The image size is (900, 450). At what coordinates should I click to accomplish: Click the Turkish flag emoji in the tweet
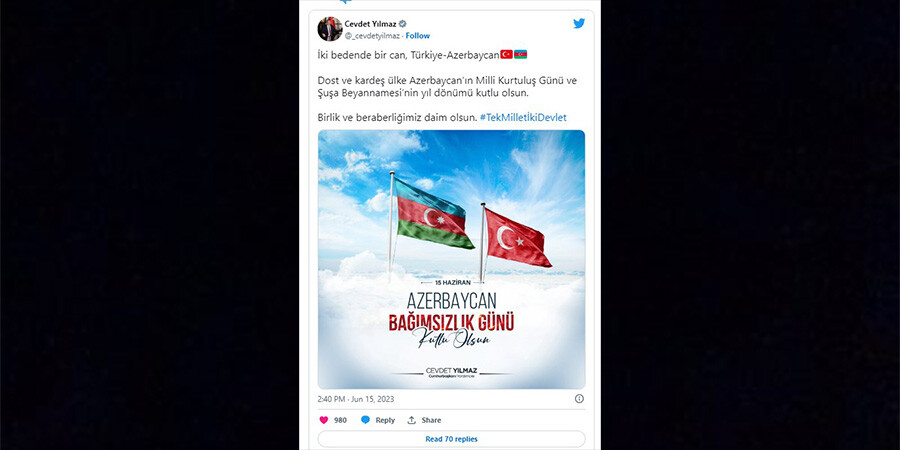click(x=506, y=55)
